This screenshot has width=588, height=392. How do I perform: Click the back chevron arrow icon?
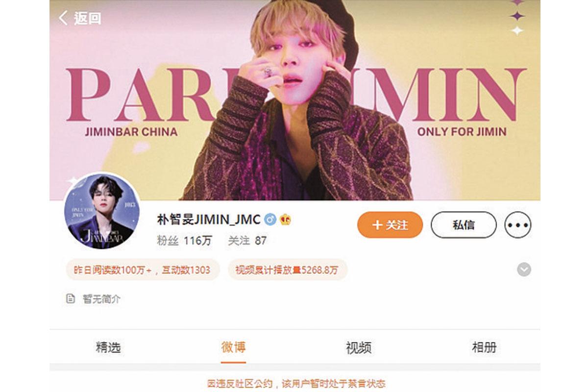63,18
